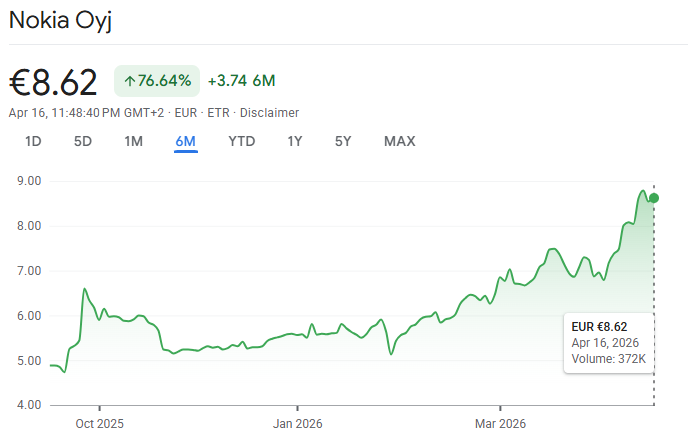Choose the 1M chart range

coord(133,141)
